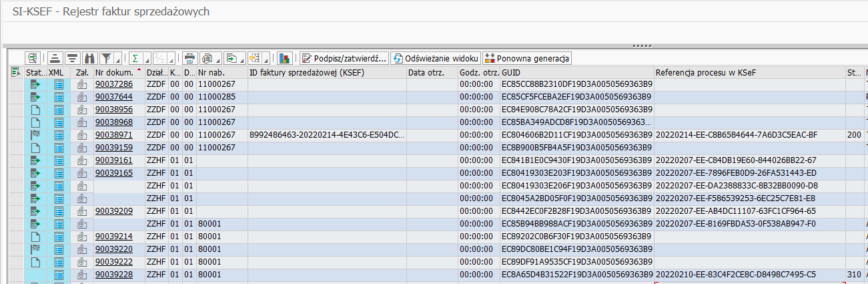Open XML icon for document 90037286
868x284 pixels.
(59, 85)
